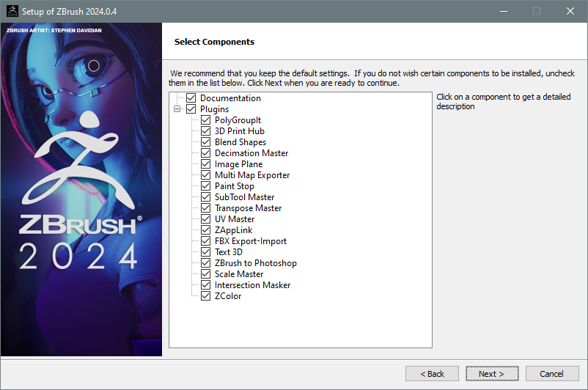
Task: Disable ZBrush to Photoshop checkbox
Action: (x=205, y=263)
